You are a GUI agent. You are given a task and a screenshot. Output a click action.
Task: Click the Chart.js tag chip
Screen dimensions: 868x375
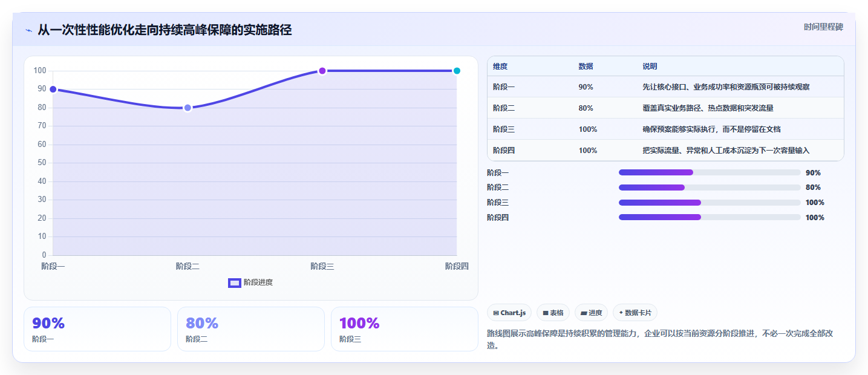(x=509, y=313)
